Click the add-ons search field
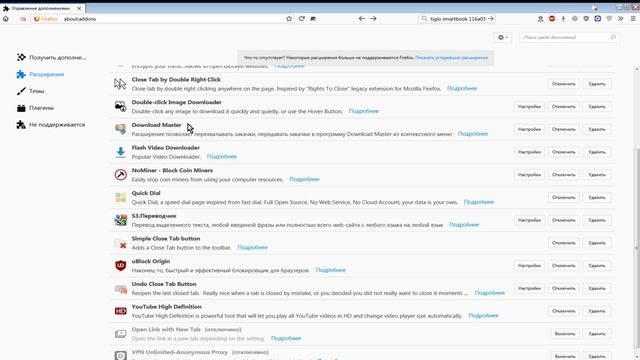640x360 pixels. click(x=569, y=37)
